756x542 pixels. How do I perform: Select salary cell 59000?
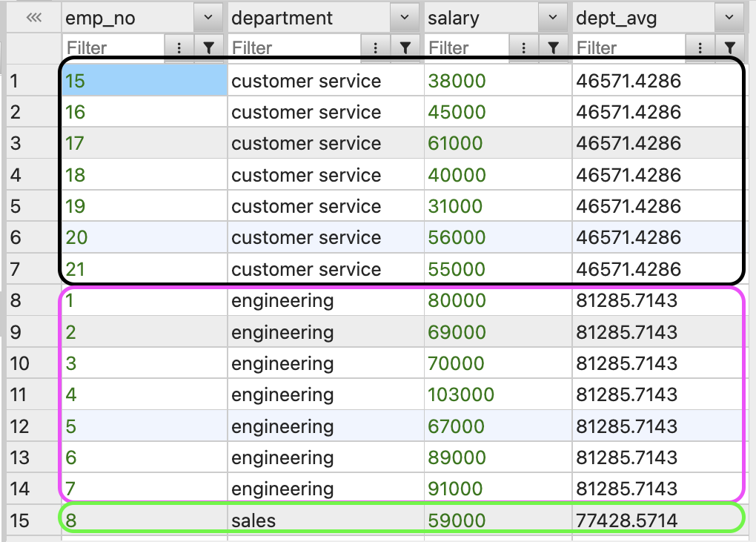click(498, 520)
